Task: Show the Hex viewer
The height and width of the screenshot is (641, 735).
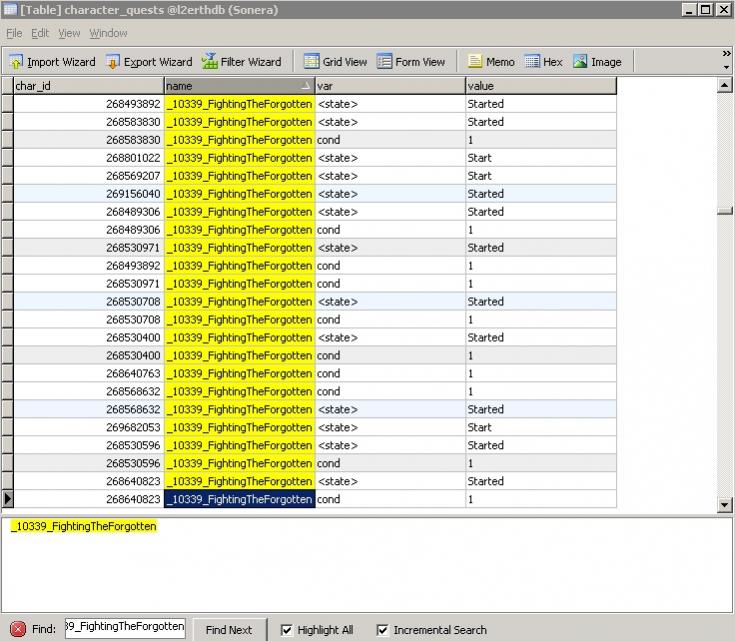Action: point(543,62)
